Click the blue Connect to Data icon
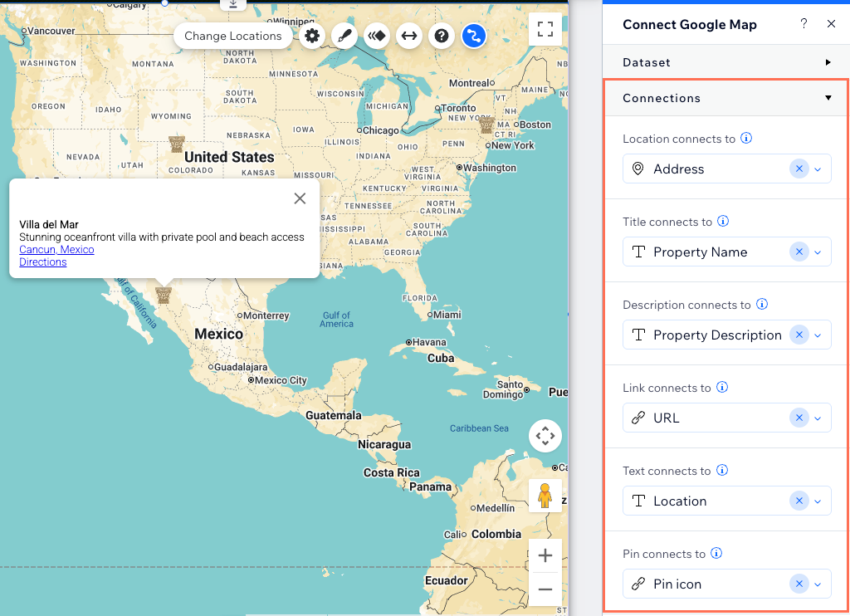850x616 pixels. pos(474,36)
